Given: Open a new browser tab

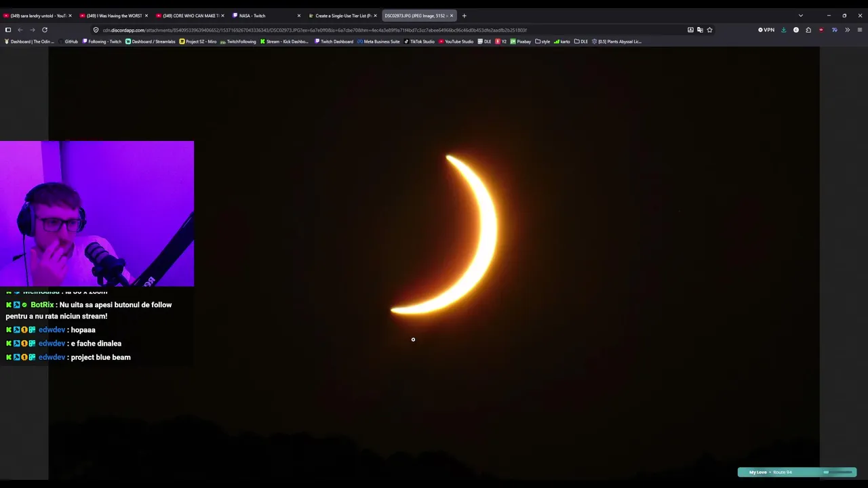Looking at the screenshot, I should (x=464, y=16).
